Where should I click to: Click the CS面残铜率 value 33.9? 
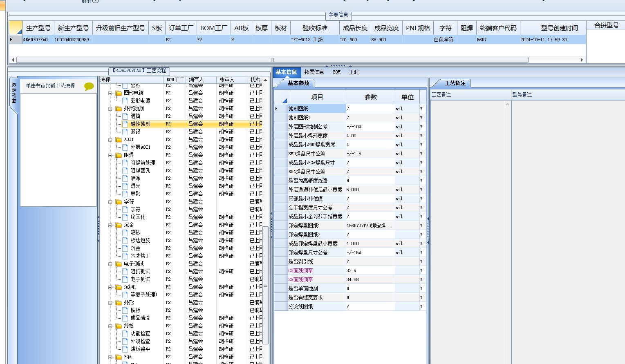pos(370,270)
